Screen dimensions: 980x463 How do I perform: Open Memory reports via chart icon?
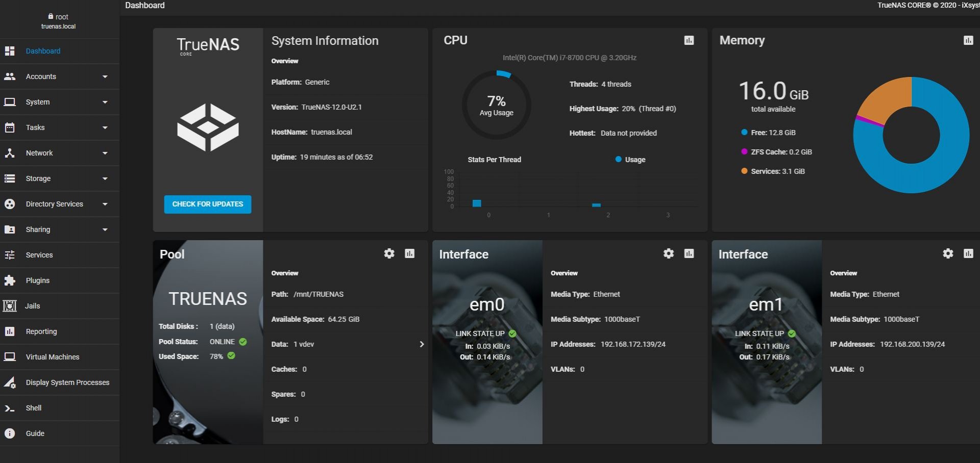tap(968, 40)
